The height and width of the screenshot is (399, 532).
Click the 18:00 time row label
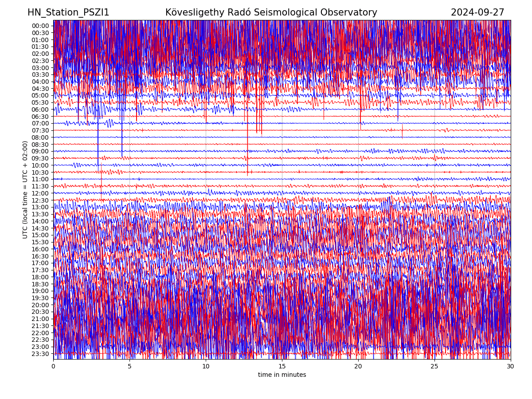40,277
